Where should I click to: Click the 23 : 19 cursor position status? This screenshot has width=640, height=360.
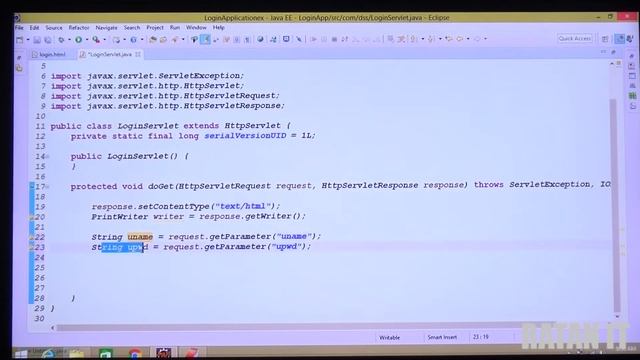click(481, 337)
